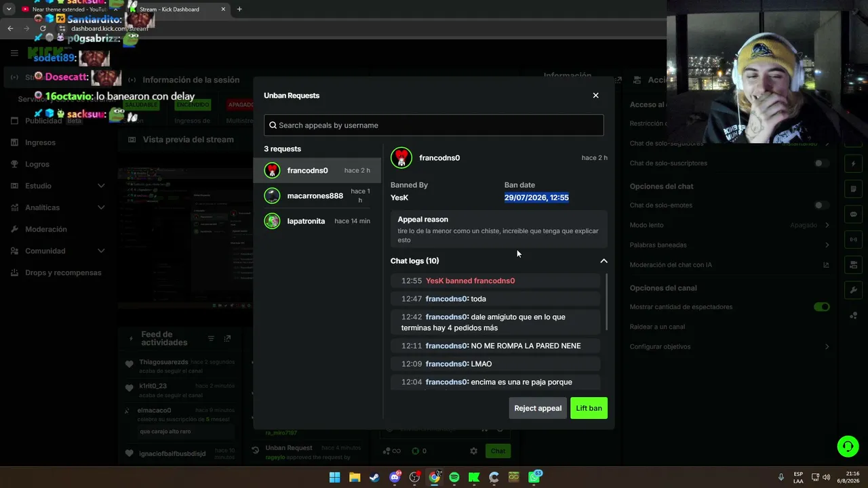The height and width of the screenshot is (488, 868).
Task: Click the Estudio sidebar icon
Action: click(14, 186)
